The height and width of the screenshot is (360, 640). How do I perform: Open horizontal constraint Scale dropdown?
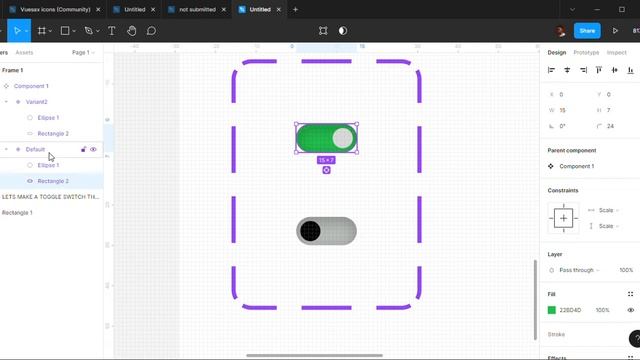(x=608, y=210)
